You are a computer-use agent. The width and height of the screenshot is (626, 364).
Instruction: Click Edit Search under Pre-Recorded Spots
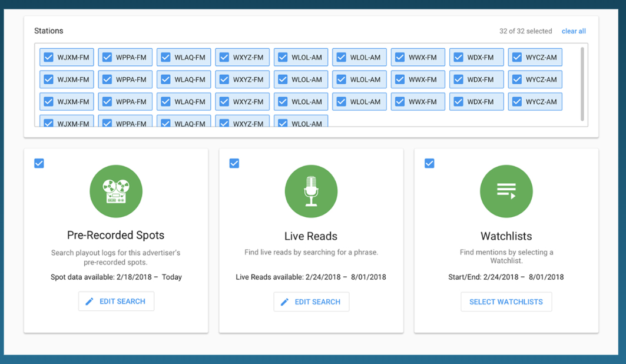click(x=116, y=301)
